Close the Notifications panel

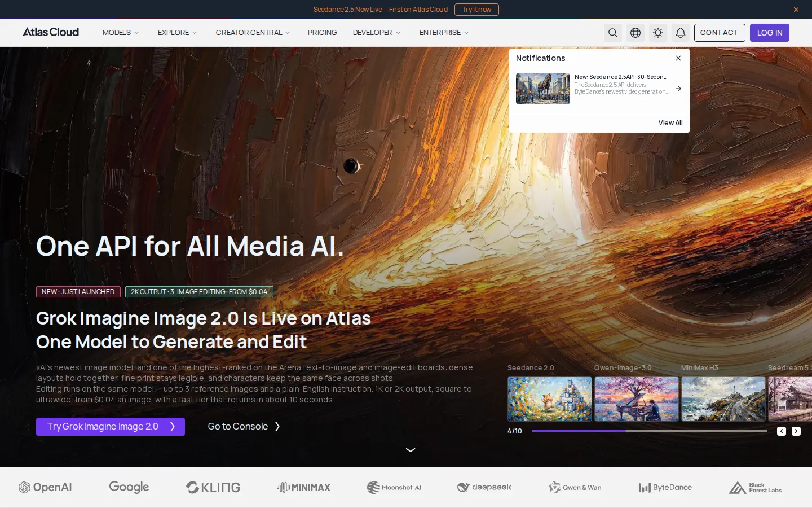(x=678, y=58)
